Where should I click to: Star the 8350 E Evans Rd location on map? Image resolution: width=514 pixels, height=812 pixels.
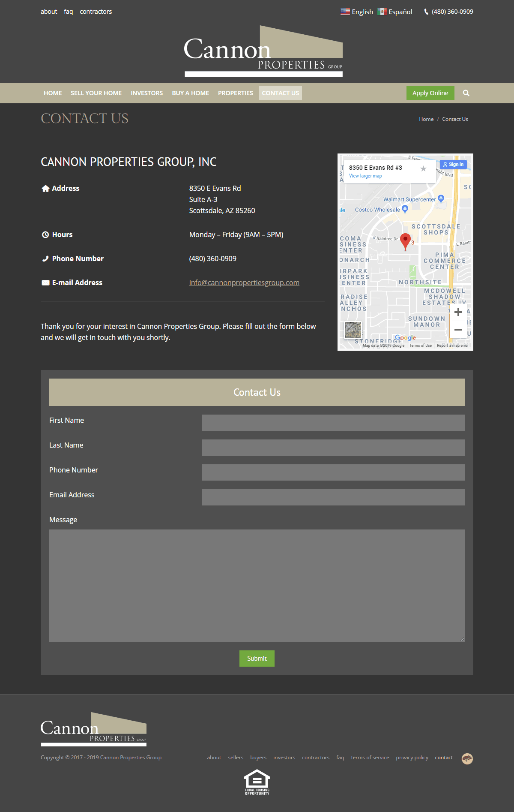[x=423, y=168]
